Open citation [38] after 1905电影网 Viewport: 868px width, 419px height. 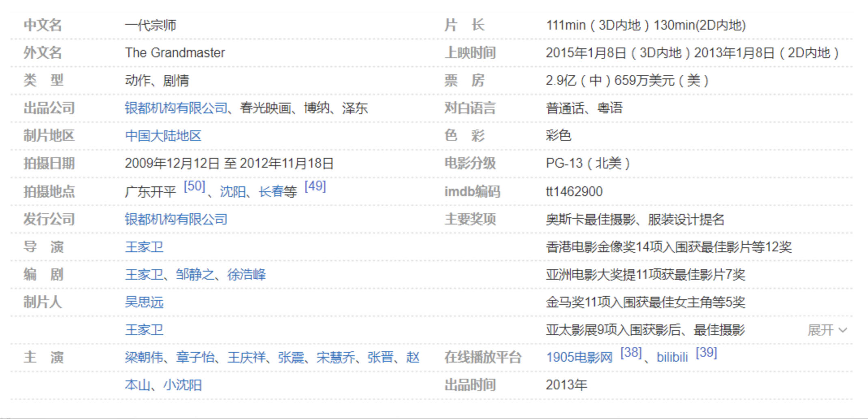coord(631,353)
